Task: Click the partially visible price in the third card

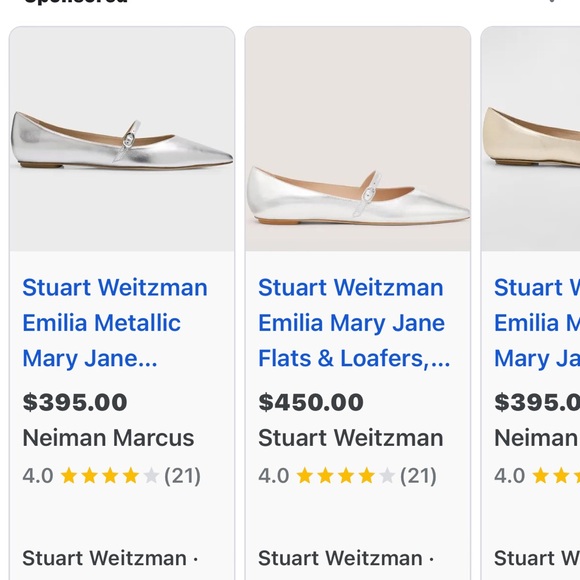Action: click(x=537, y=402)
